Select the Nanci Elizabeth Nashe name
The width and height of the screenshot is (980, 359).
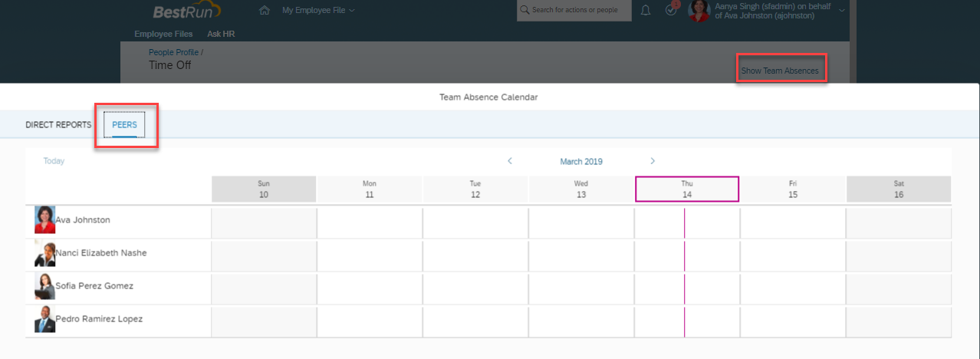coord(101,253)
